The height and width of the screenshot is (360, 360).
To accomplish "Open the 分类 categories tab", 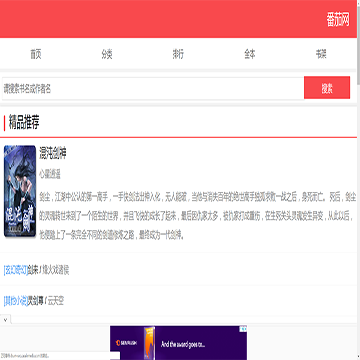I will click(107, 54).
